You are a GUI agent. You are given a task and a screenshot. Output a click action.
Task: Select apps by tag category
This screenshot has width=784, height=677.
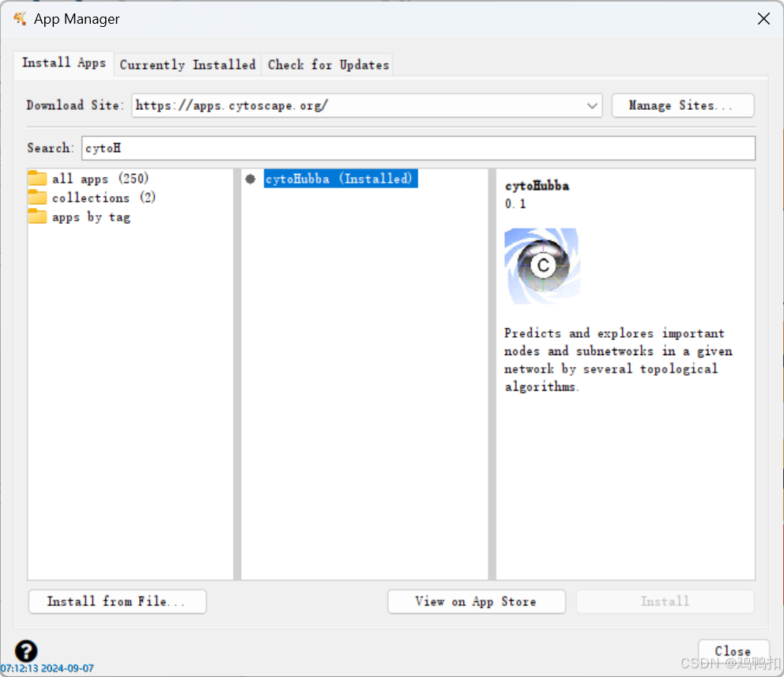pos(91,217)
